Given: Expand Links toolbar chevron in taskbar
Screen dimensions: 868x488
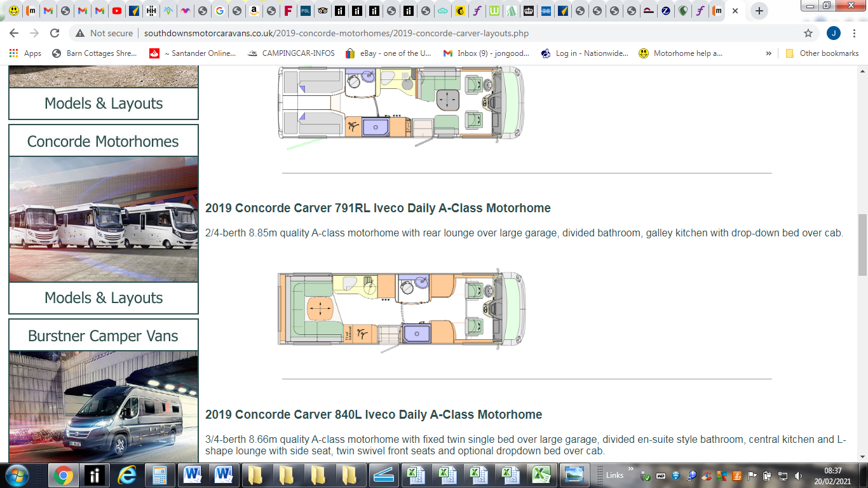Looking at the screenshot, I should 631,470.
